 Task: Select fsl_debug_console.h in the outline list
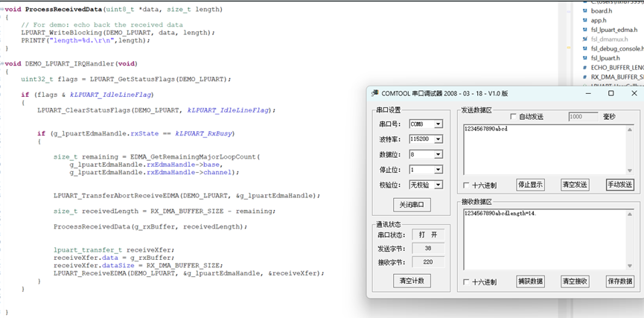[x=617, y=48]
